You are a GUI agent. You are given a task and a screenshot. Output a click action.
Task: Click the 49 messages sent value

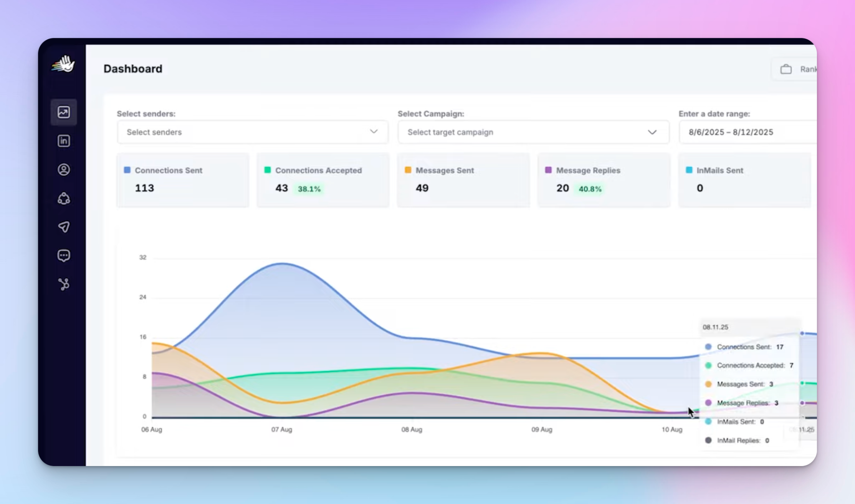422,188
